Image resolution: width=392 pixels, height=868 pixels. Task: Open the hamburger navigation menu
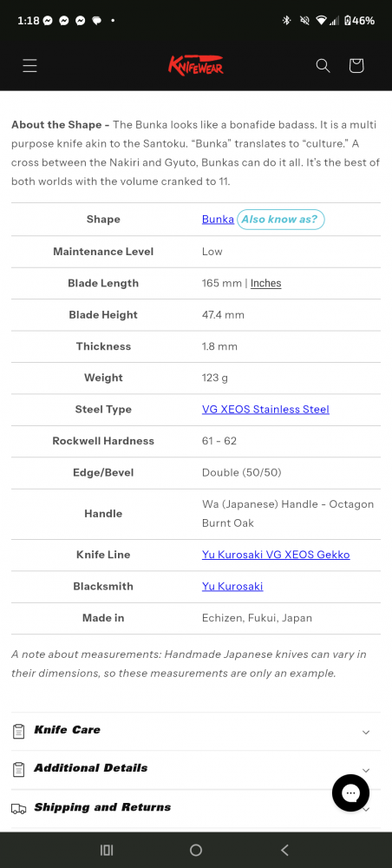[29, 66]
